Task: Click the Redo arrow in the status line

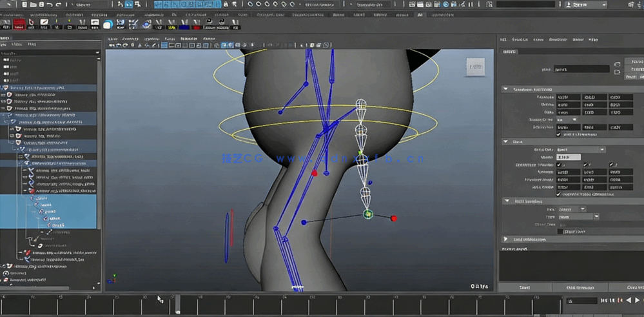Action: tap(59, 5)
